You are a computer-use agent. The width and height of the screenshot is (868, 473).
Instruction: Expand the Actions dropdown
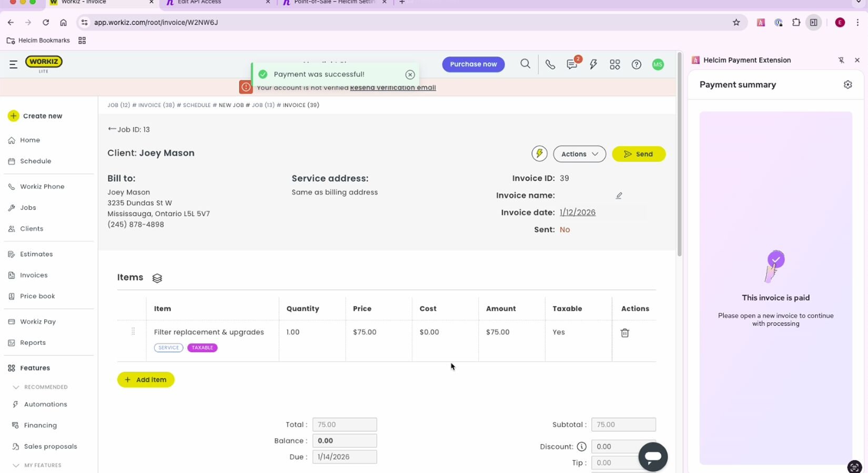click(579, 154)
